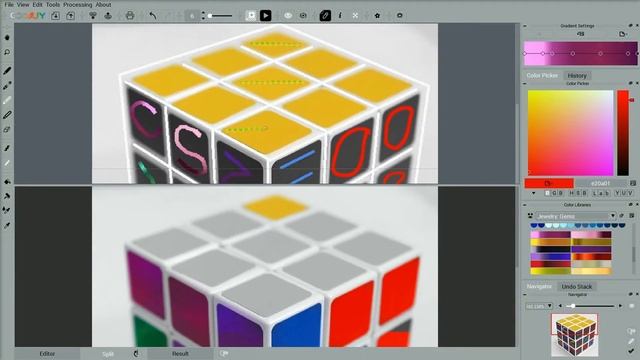The image size is (640, 360).
Task: Click the black paperclip toolbar icon
Action: click(x=325, y=16)
